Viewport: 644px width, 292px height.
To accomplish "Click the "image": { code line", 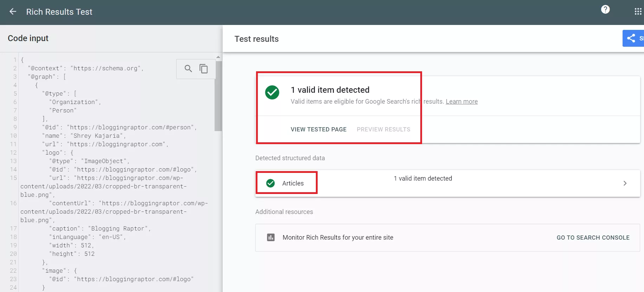I will tap(59, 271).
